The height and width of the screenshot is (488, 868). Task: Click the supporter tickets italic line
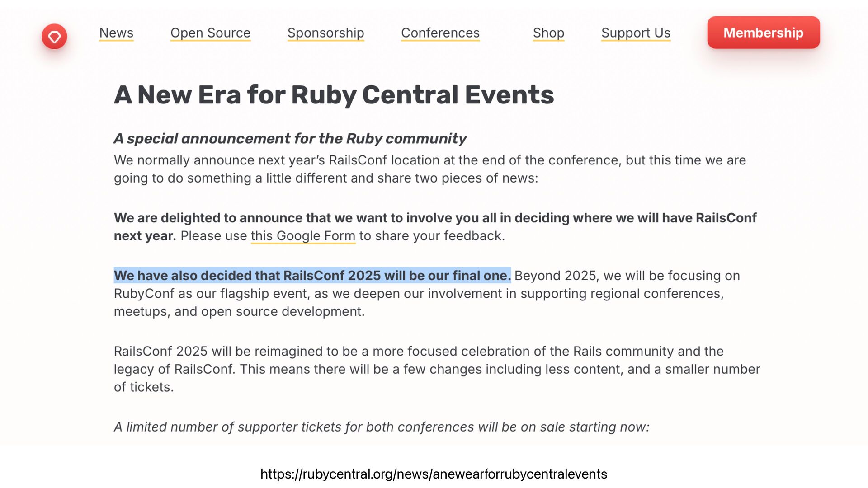click(x=381, y=427)
